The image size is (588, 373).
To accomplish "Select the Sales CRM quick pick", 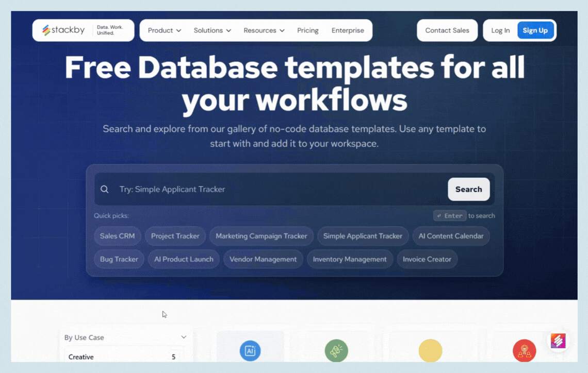I will pyautogui.click(x=117, y=236).
